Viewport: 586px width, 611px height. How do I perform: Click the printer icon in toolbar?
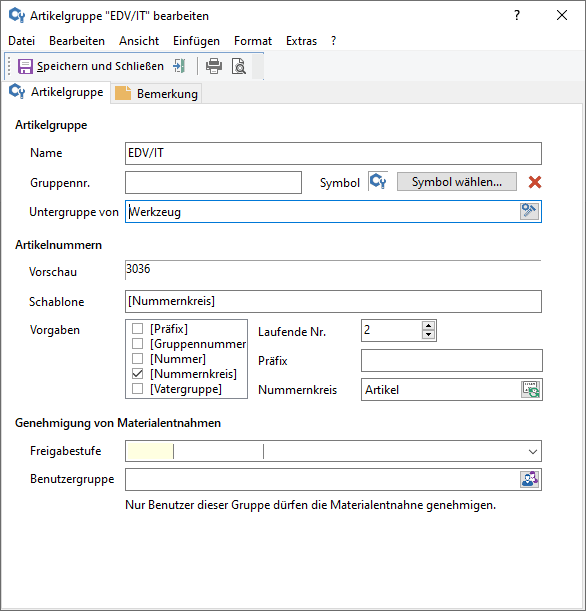point(214,66)
